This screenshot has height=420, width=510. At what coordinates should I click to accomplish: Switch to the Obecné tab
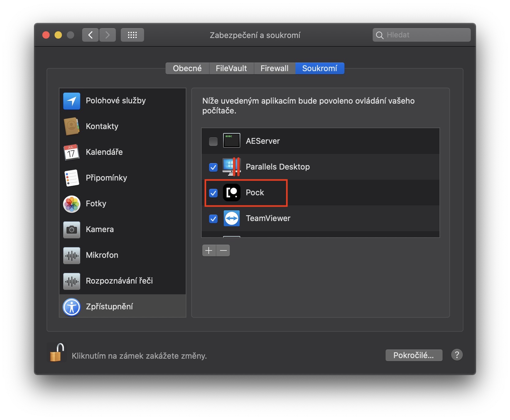(187, 68)
